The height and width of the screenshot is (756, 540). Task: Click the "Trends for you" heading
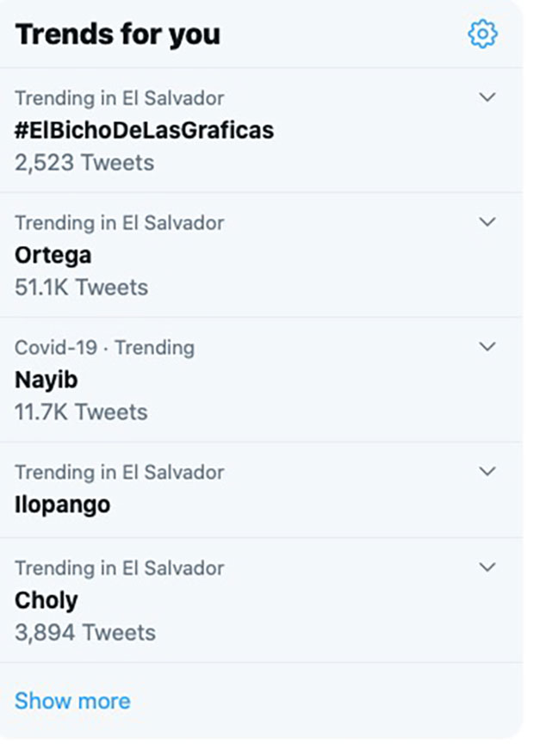coord(118,34)
